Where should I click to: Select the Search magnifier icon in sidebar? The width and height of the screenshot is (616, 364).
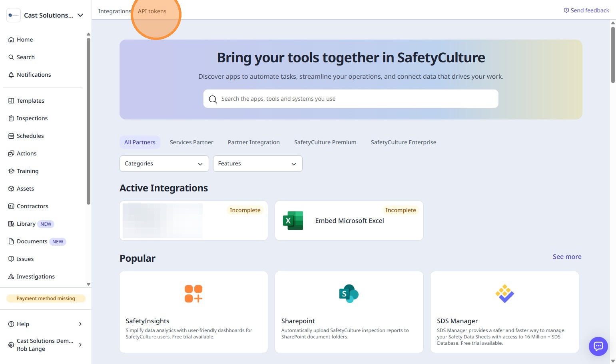11,57
